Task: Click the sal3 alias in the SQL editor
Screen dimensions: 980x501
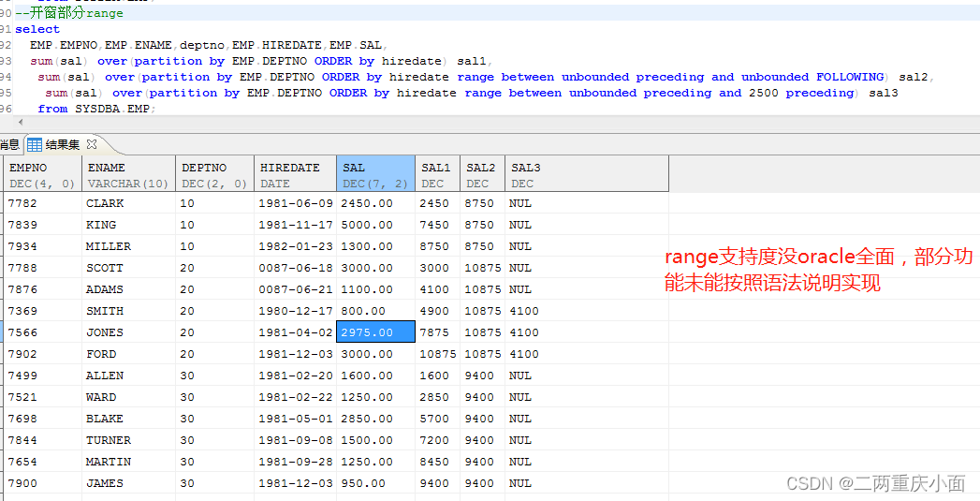Action: 884,93
